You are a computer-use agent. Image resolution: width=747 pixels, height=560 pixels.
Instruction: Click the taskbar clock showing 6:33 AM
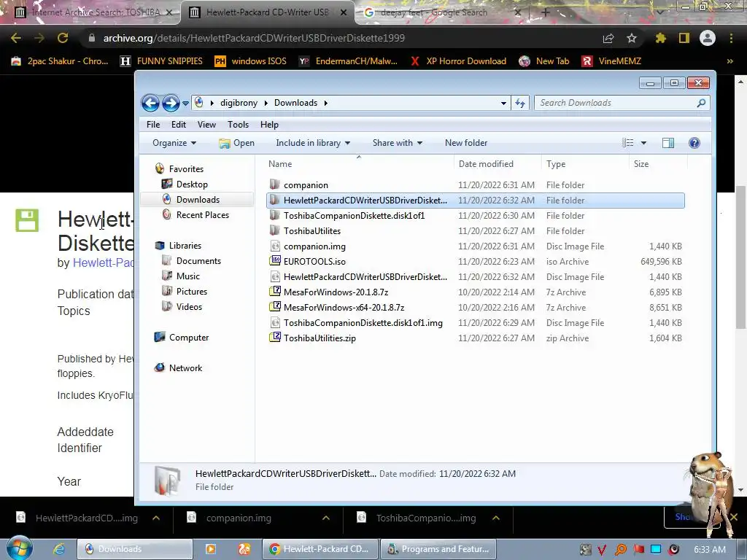pos(709,549)
